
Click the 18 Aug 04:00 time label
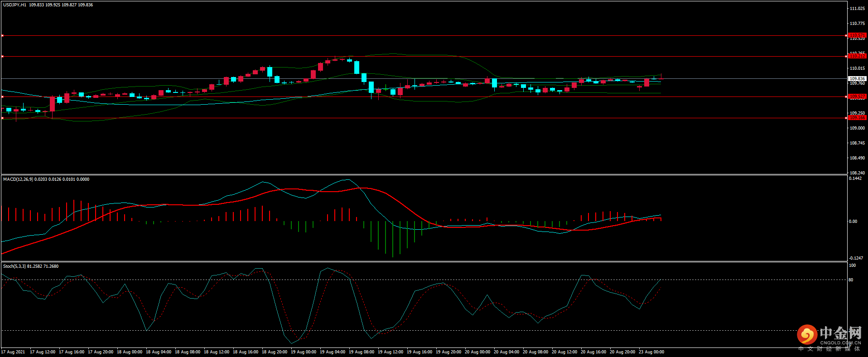tap(159, 352)
